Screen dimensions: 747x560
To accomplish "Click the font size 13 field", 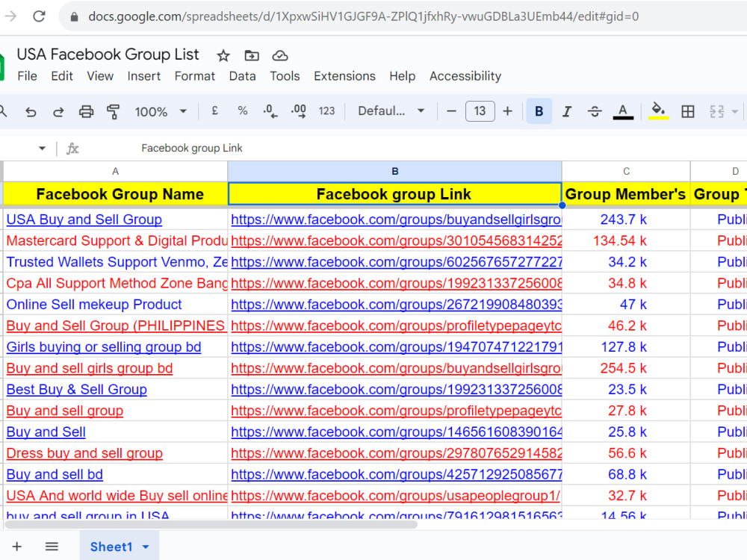I will pyautogui.click(x=480, y=111).
